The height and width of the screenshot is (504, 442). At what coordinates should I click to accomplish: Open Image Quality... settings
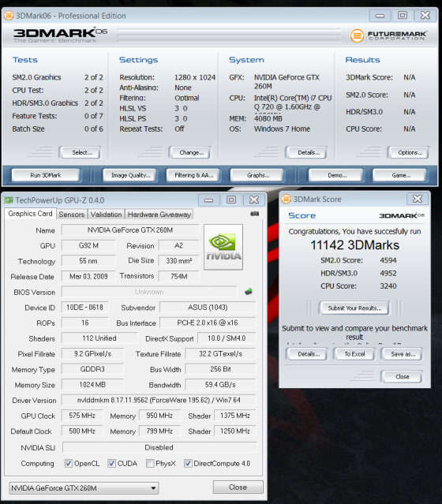point(130,175)
